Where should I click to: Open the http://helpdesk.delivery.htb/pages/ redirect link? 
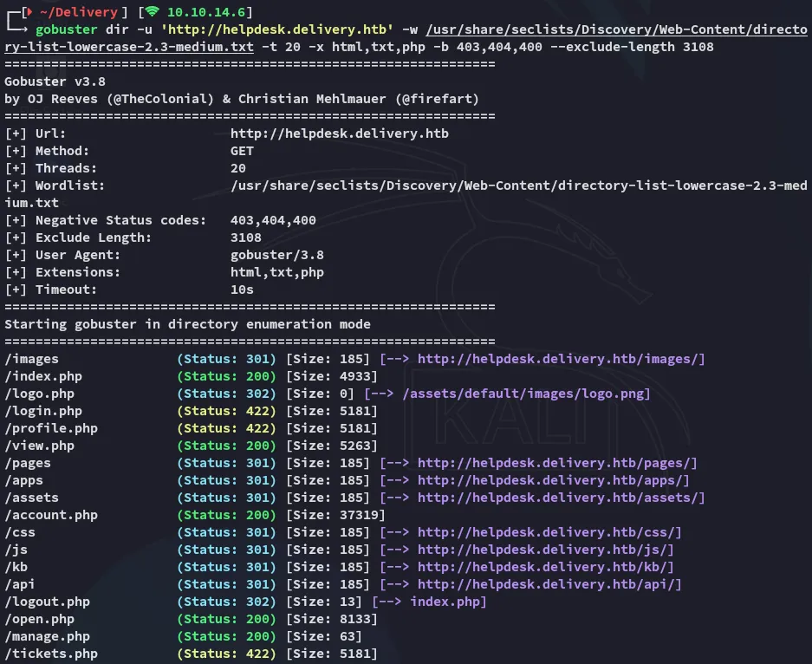point(557,463)
